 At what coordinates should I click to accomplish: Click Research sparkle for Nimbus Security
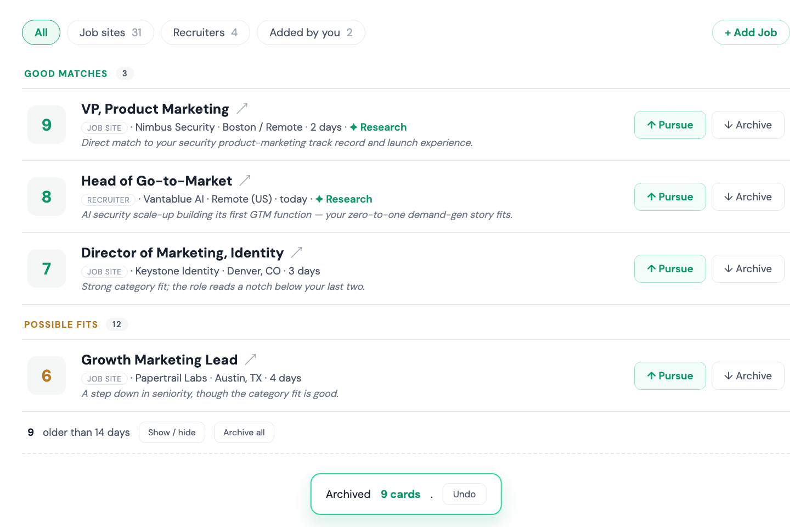378,127
